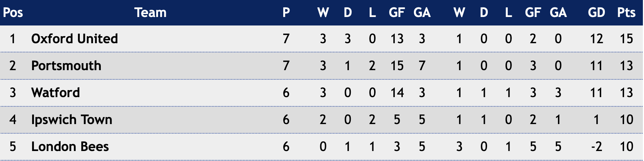Click Oxford United's goal difference 12
Screen dimensions: 644x161
pyautogui.click(x=596, y=39)
